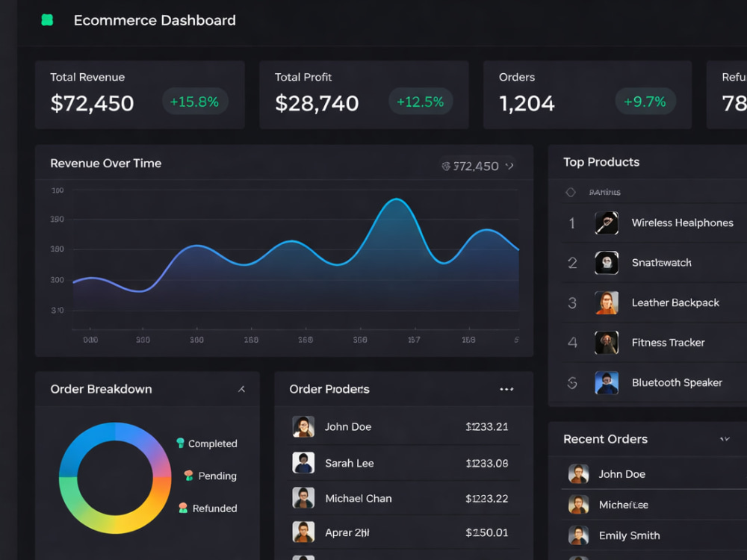Open Leather Backpack product thumbnail
The image size is (747, 560).
click(x=607, y=303)
